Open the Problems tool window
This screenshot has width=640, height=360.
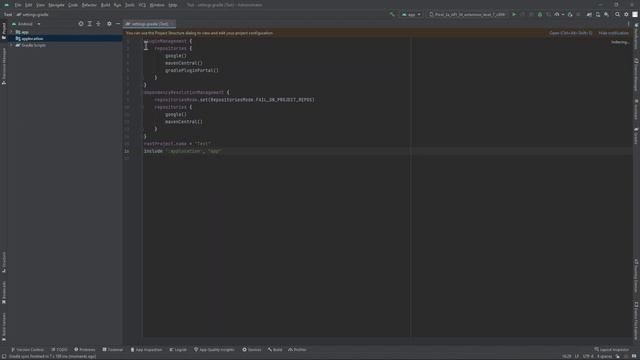[x=84, y=350]
